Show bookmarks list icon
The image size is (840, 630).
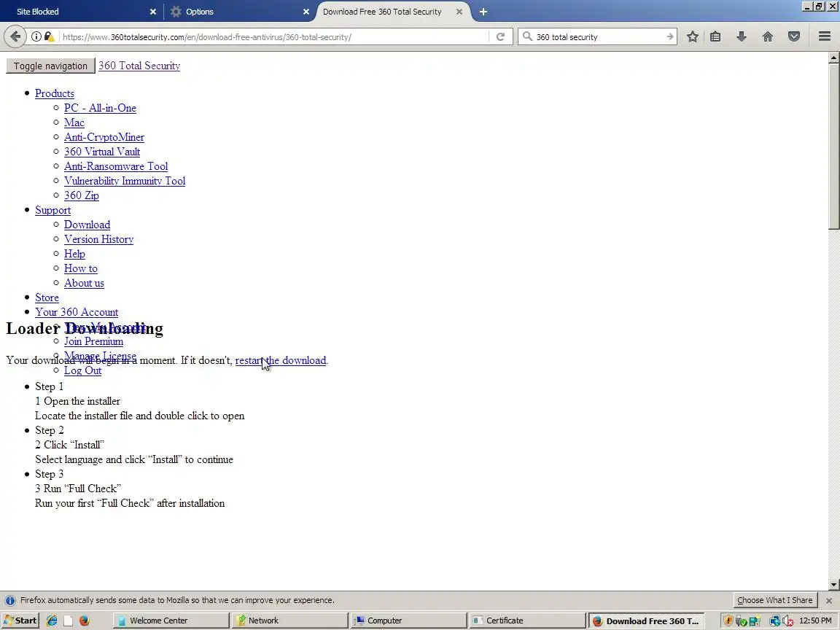(715, 36)
